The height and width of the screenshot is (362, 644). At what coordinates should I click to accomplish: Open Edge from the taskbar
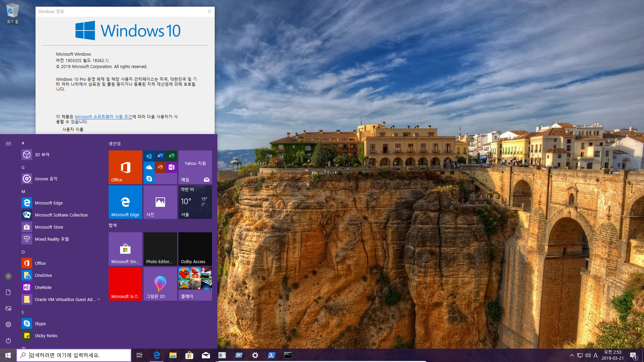[x=157, y=355]
